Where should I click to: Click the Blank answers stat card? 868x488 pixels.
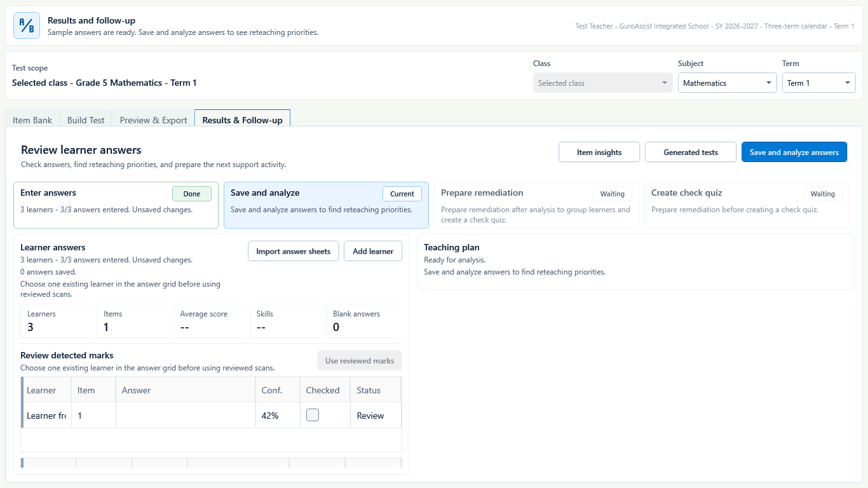(x=362, y=321)
